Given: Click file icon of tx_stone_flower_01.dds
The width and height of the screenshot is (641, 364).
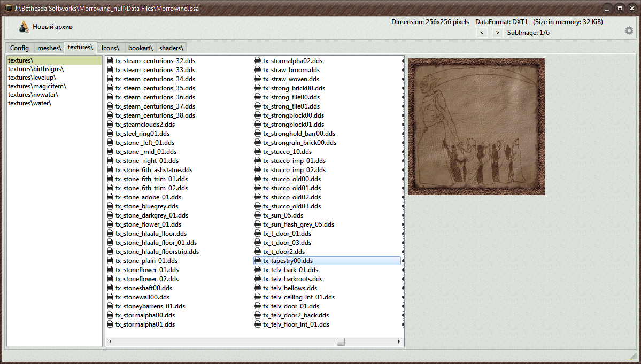Looking at the screenshot, I should click(x=110, y=224).
